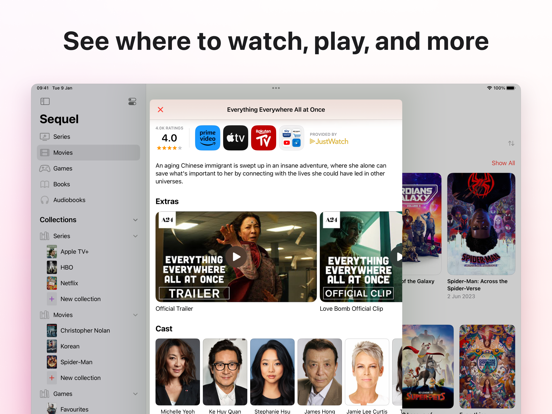552x414 pixels.
Task: Open the settings toggles icon in sidebar
Action: pyautogui.click(x=132, y=101)
